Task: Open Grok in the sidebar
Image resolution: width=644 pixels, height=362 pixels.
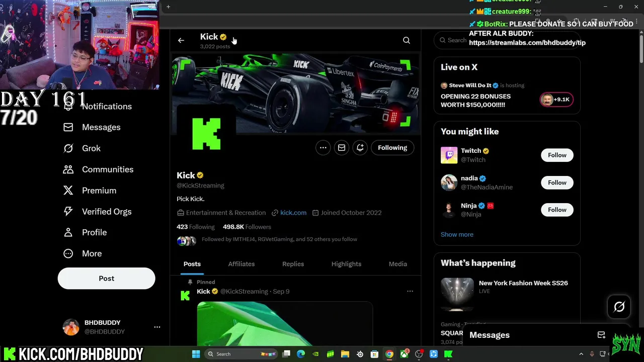Action: click(91, 148)
